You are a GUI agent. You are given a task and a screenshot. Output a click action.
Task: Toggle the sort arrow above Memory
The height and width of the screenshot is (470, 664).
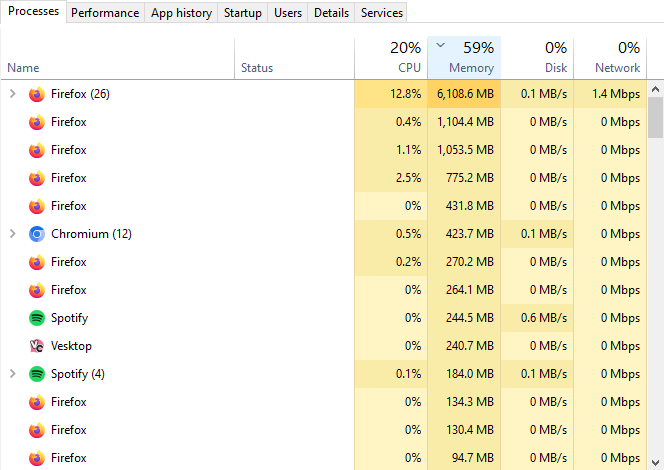pos(440,45)
